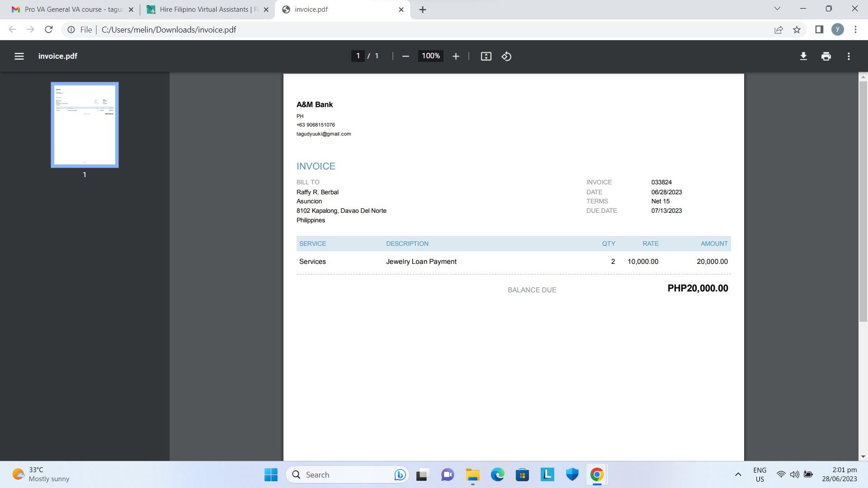Expand the tab search dropdown arrow
Viewport: 868px width, 488px height.
777,9
